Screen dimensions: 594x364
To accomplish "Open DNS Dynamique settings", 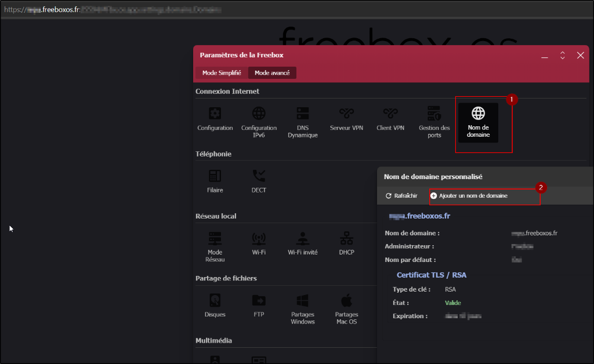I will pyautogui.click(x=303, y=122).
